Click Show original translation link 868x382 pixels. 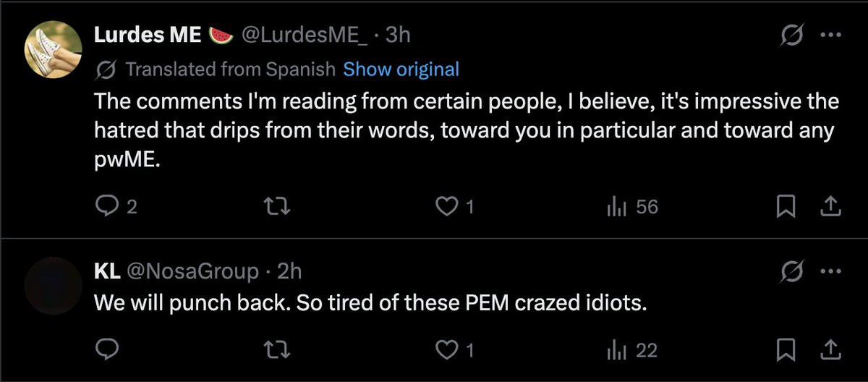pos(401,69)
